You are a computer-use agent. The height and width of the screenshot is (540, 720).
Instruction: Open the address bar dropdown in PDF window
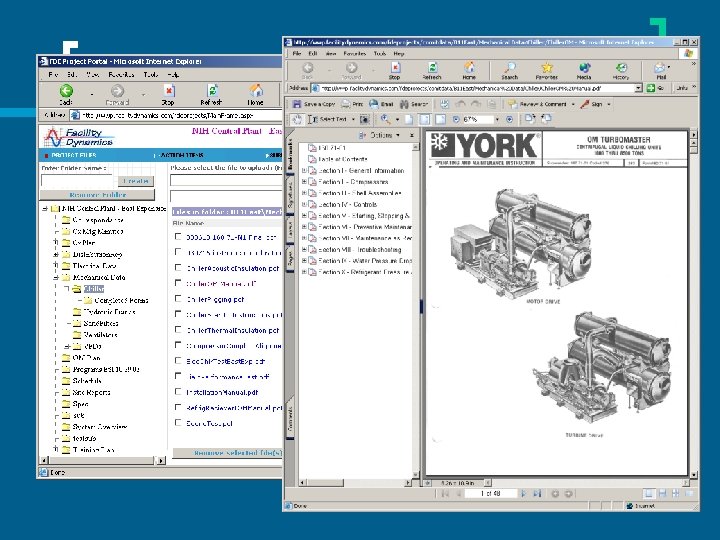tap(638, 88)
